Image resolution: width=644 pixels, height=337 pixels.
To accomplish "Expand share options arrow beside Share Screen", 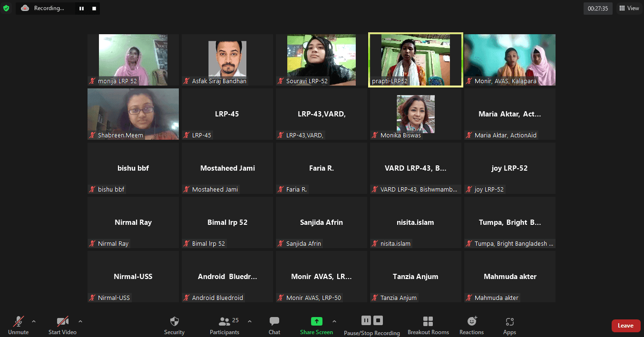I will click(334, 321).
